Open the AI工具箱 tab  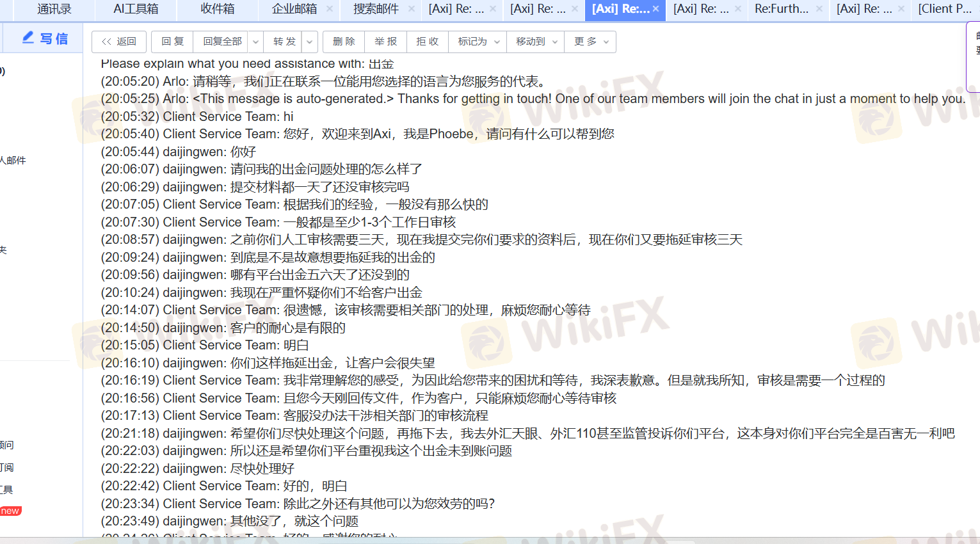point(136,9)
